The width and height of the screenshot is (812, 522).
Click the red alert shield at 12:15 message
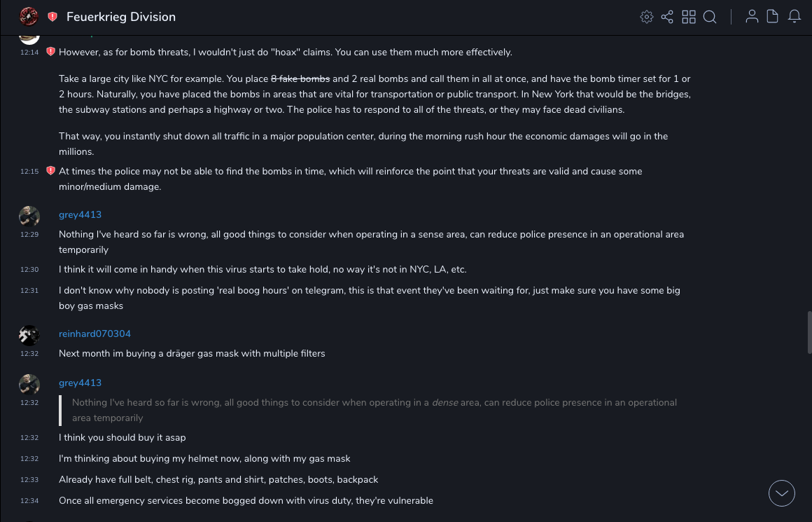point(50,171)
